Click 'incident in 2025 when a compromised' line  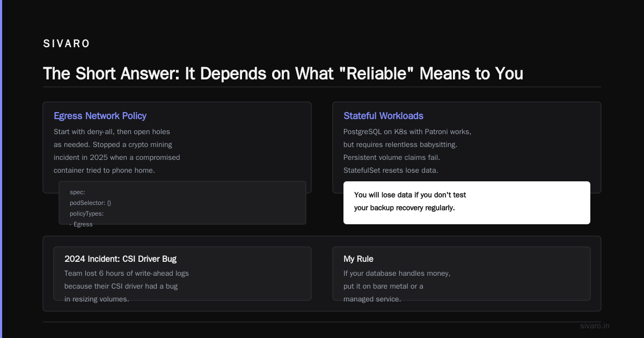[x=116, y=157]
